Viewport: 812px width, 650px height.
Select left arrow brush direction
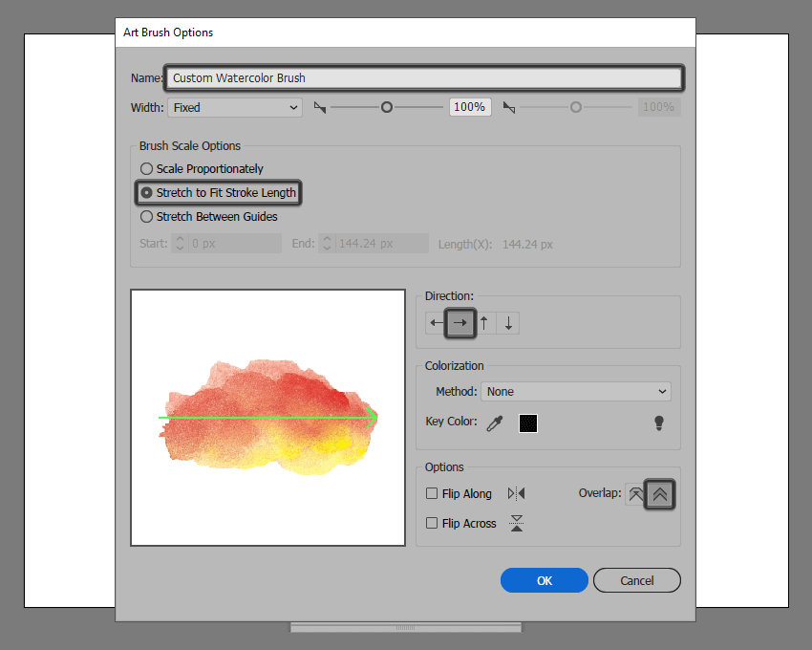(436, 323)
